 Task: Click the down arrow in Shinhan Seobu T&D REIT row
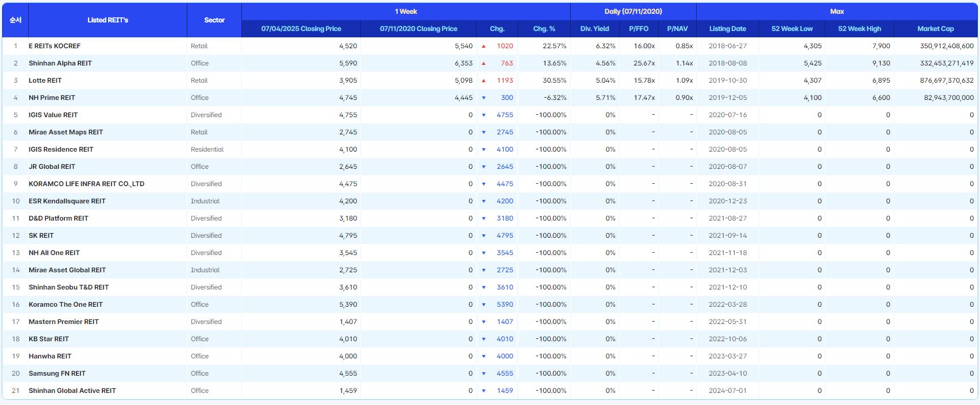pos(484,287)
